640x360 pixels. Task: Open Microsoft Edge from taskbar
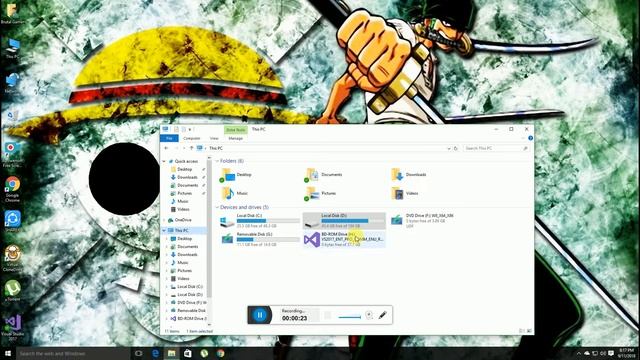[x=156, y=353]
